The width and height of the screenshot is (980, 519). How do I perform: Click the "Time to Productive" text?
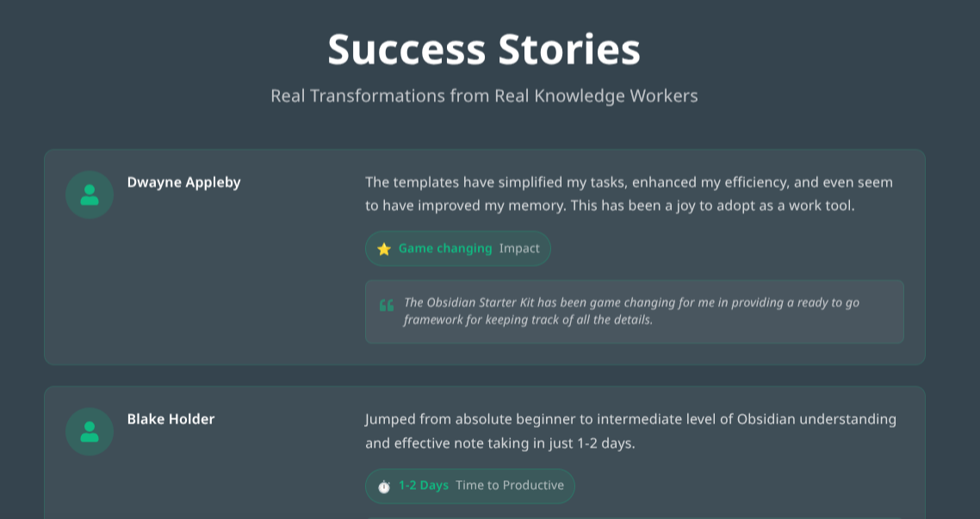tap(510, 485)
